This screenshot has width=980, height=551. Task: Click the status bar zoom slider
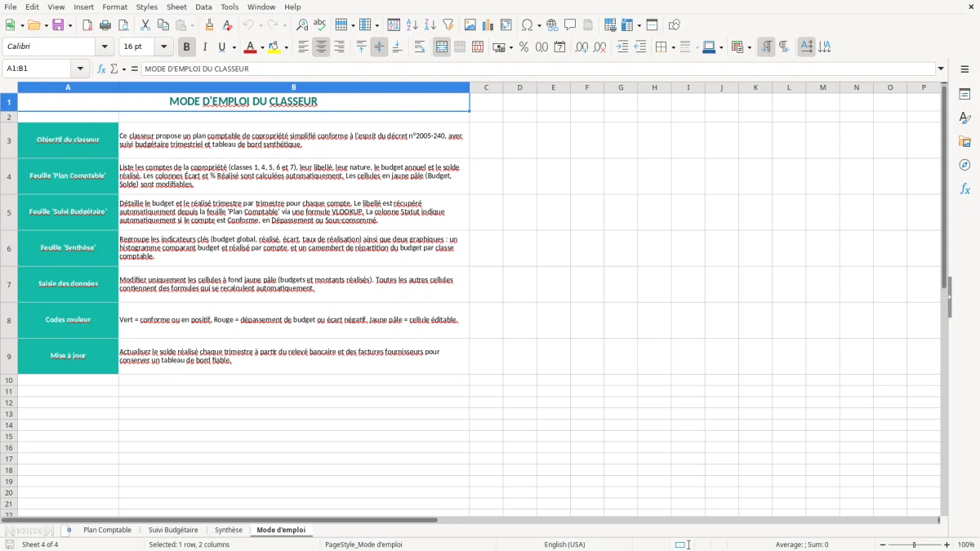click(x=915, y=544)
